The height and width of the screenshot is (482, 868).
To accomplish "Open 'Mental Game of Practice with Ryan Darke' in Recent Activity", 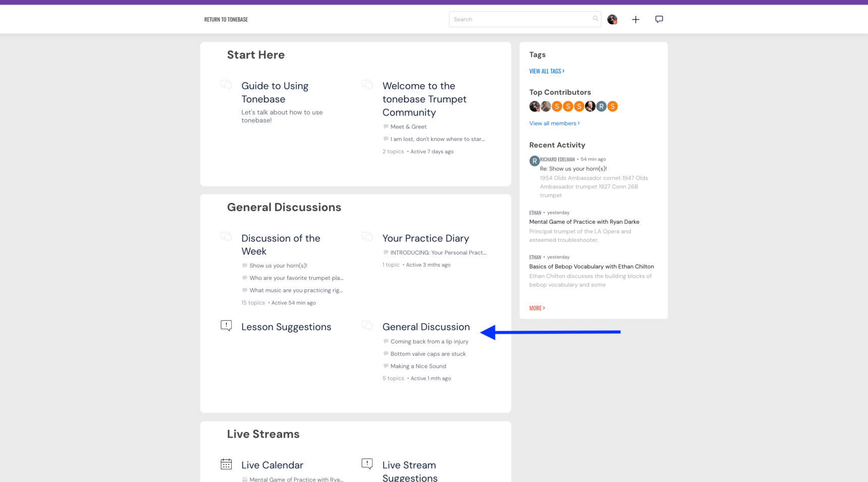I will [584, 222].
